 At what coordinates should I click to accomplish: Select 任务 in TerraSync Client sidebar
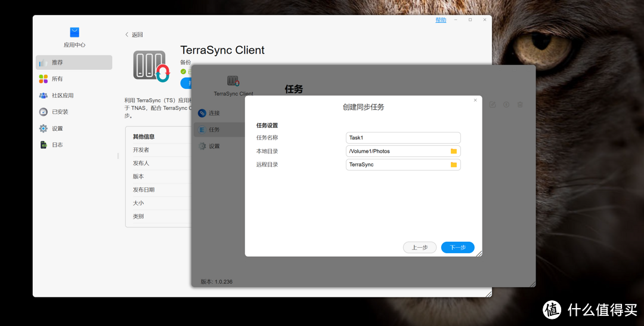[219, 130]
